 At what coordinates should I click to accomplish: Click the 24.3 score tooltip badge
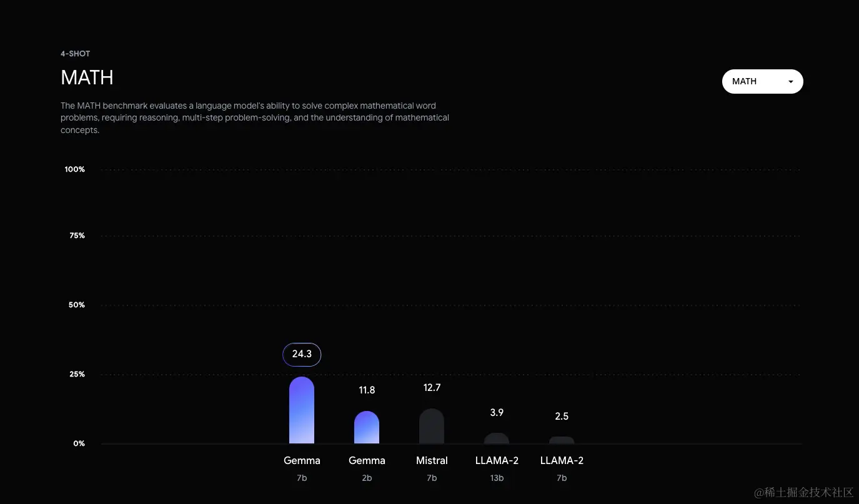(302, 354)
